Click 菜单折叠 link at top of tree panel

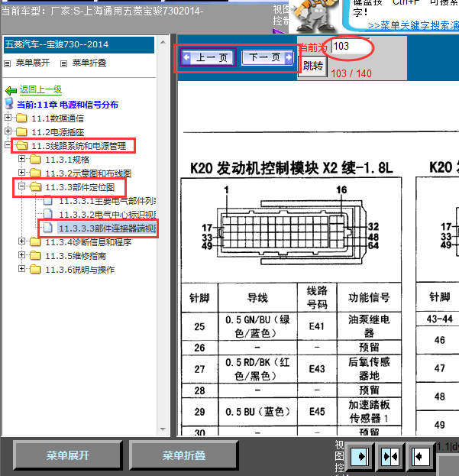pyautogui.click(x=89, y=63)
